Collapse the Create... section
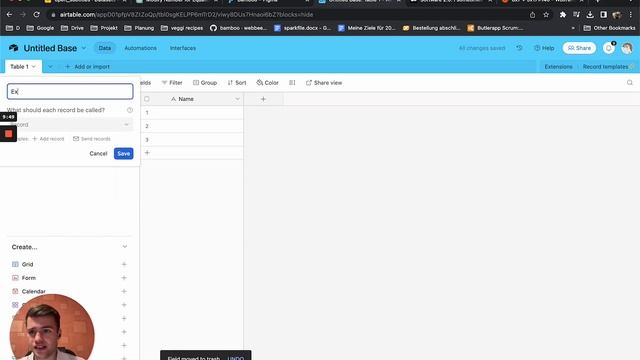The image size is (640, 360). 125,247
